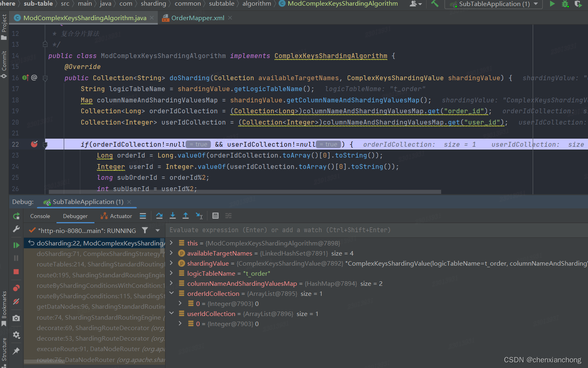Click the Debug bug icon in top toolbar
588x368 pixels.
tap(565, 4)
